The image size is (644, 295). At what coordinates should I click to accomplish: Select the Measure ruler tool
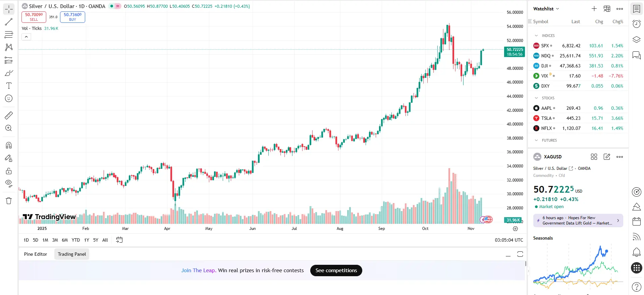point(9,115)
